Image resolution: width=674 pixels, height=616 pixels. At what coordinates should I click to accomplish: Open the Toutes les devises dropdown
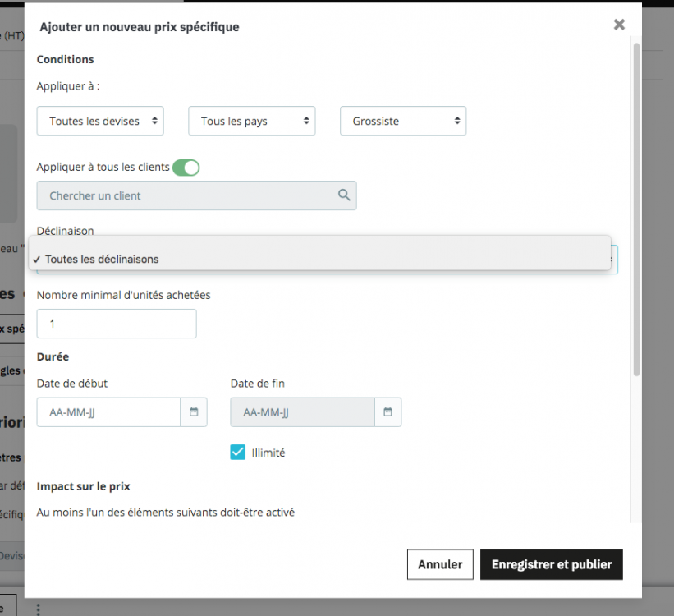click(x=99, y=120)
